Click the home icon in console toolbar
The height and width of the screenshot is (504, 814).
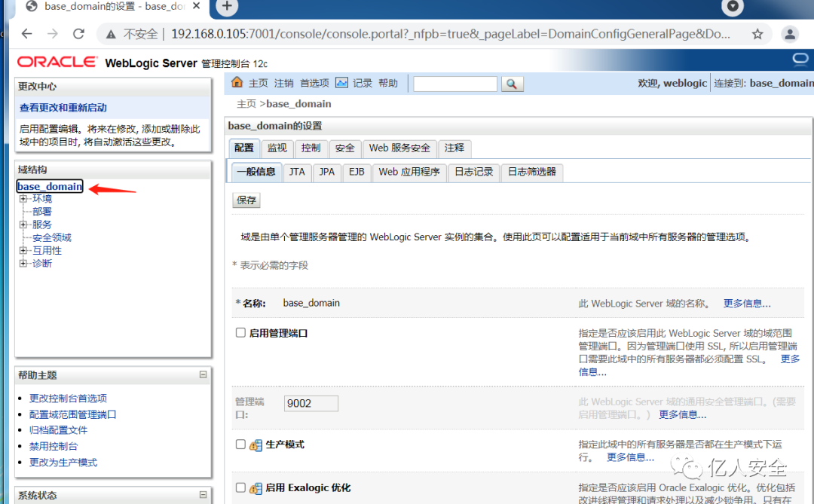coord(237,82)
